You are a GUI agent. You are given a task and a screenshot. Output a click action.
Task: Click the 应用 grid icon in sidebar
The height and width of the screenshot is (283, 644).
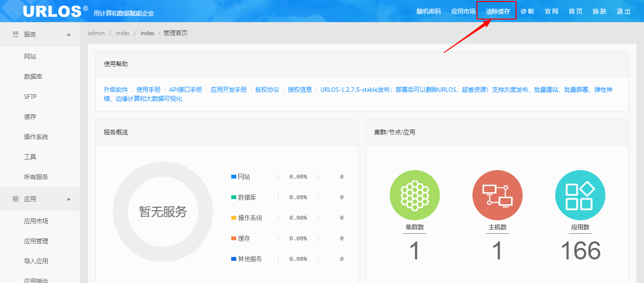coord(16,199)
